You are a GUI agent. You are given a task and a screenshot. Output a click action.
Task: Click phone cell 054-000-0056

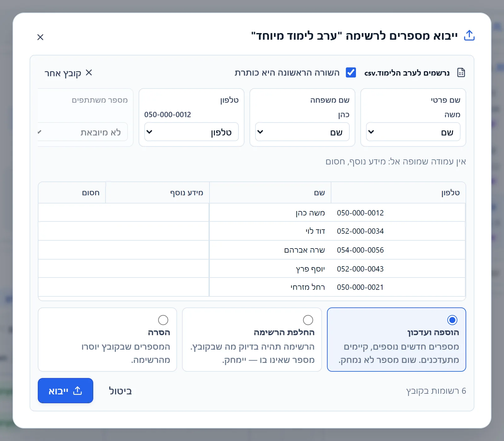[x=360, y=250]
